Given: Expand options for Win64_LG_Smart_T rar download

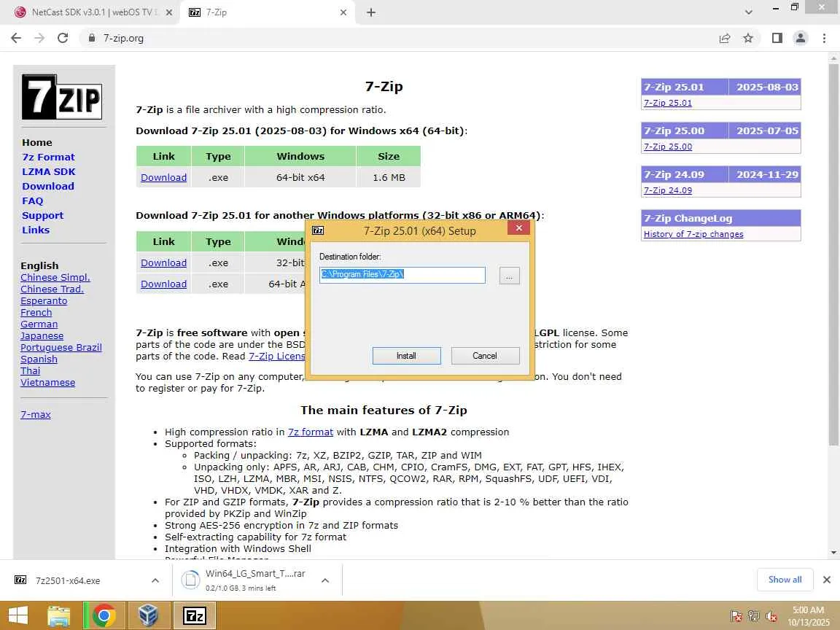Looking at the screenshot, I should [325, 580].
